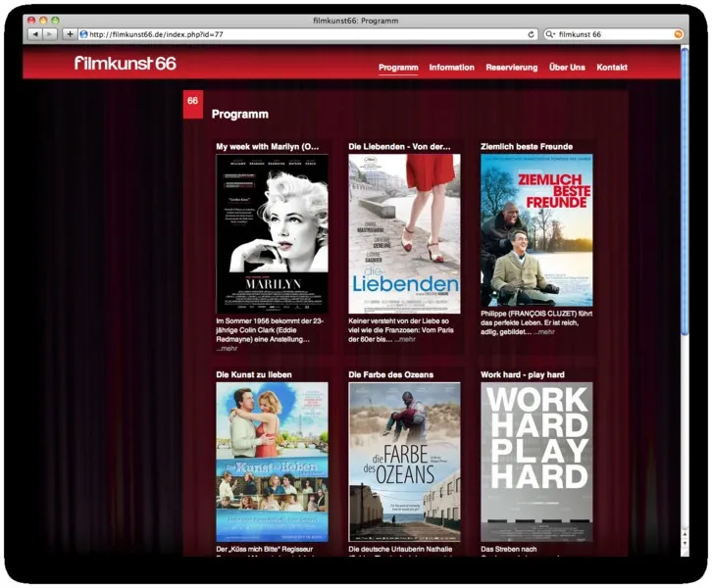Click the globe site icon in address bar
The image size is (712, 588).
83,34
